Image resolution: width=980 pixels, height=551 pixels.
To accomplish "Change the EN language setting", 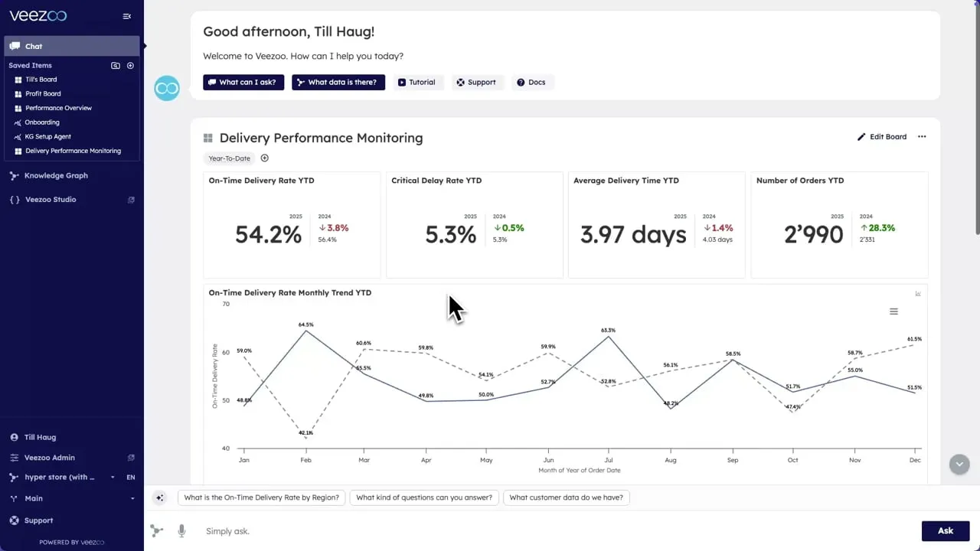I will point(131,478).
